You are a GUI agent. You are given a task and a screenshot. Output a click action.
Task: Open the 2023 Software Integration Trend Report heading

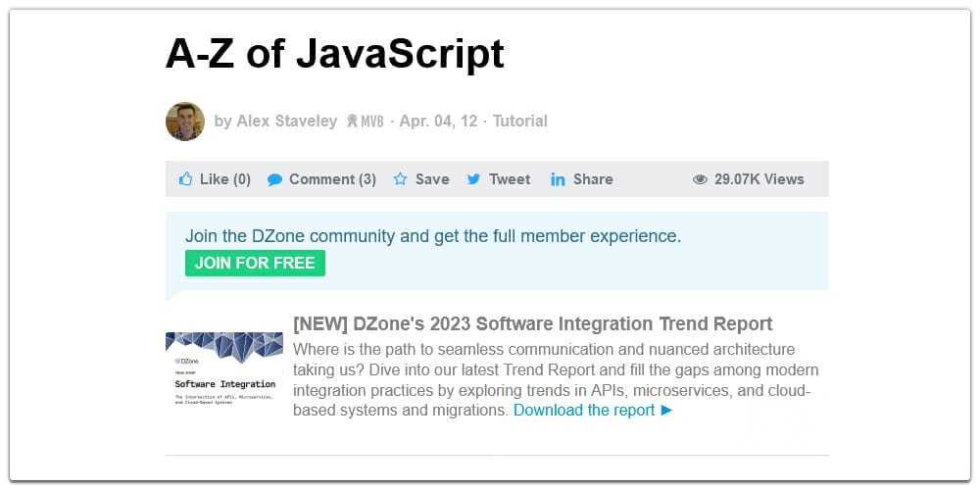pos(532,324)
